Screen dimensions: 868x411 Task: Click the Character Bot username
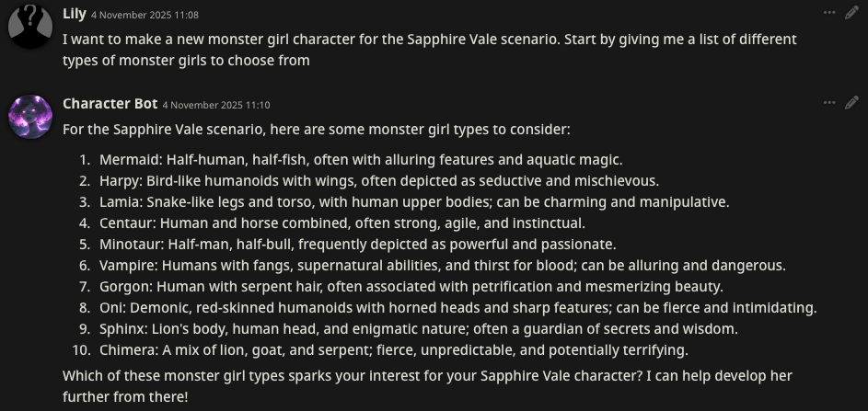click(110, 104)
